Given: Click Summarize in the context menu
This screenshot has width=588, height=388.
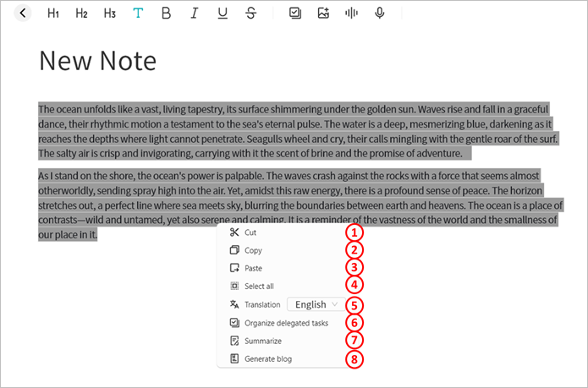Looking at the screenshot, I should (262, 341).
